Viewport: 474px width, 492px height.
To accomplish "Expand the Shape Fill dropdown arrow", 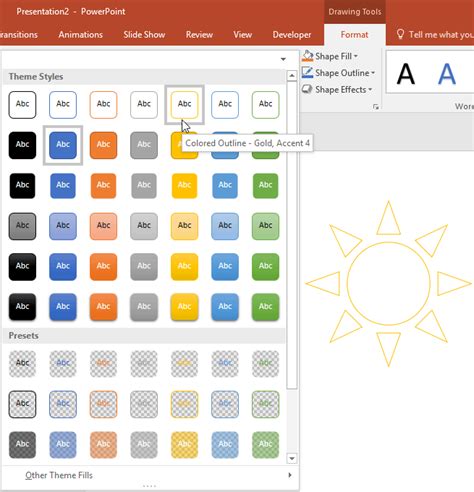I will tap(356, 56).
